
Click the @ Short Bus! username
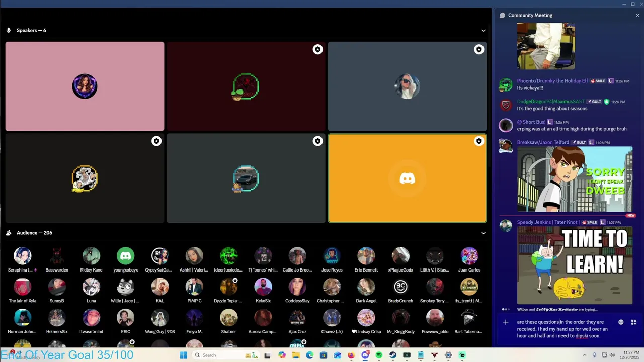531,122
